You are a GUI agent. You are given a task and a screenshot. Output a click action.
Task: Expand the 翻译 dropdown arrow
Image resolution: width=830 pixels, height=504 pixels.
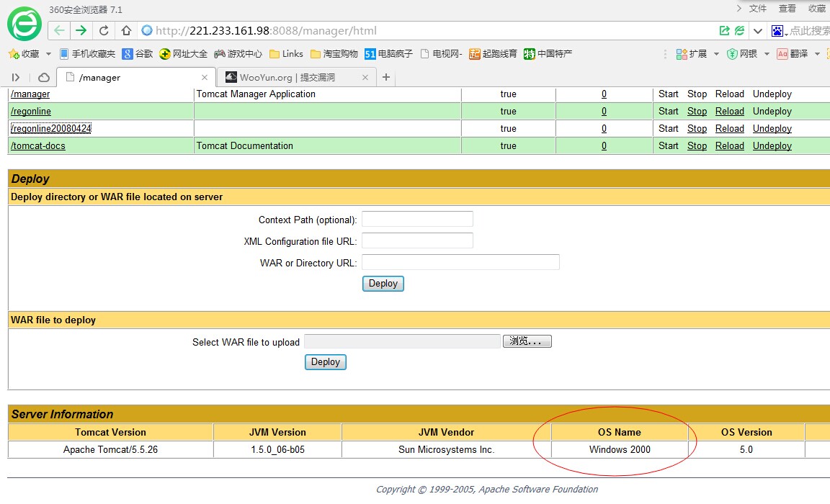tap(817, 54)
